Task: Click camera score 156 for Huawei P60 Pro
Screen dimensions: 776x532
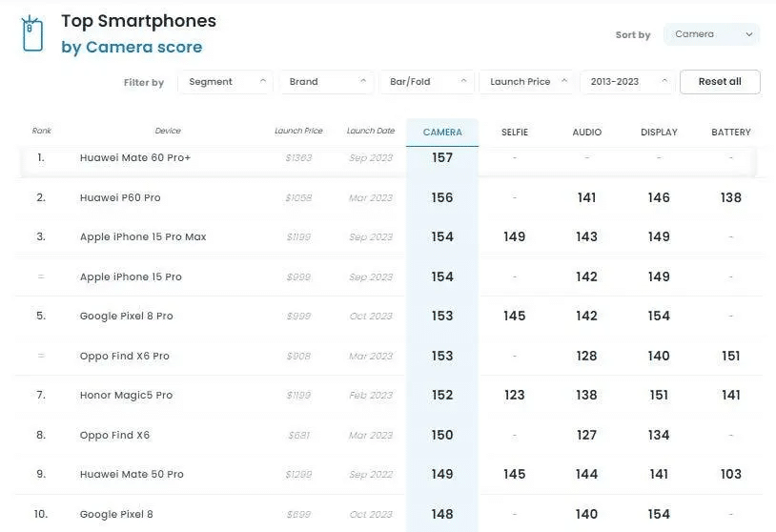Action: click(442, 197)
